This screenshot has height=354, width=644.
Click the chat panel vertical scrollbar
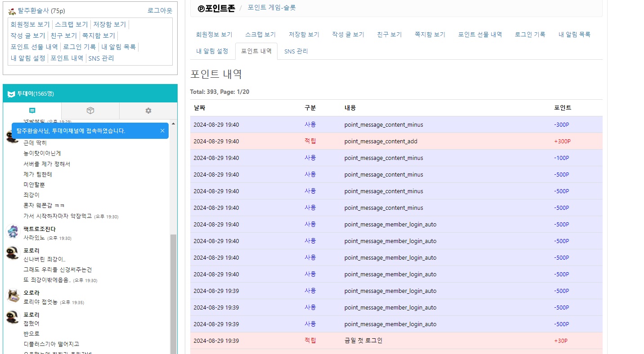tap(173, 293)
